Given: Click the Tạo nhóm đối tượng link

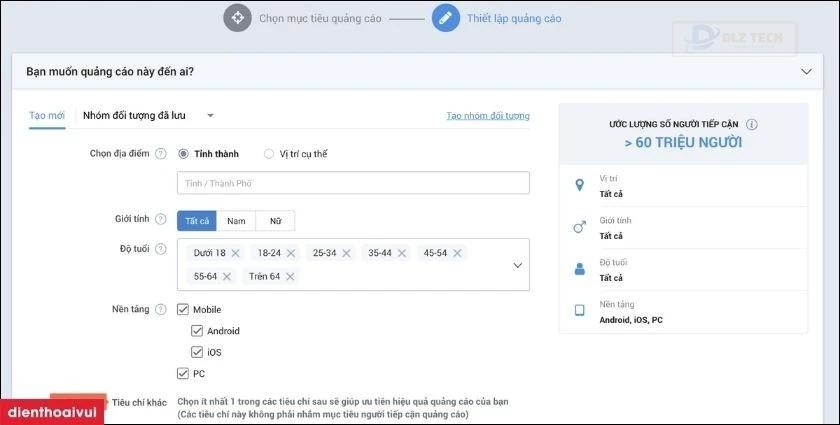Looking at the screenshot, I should point(488,116).
